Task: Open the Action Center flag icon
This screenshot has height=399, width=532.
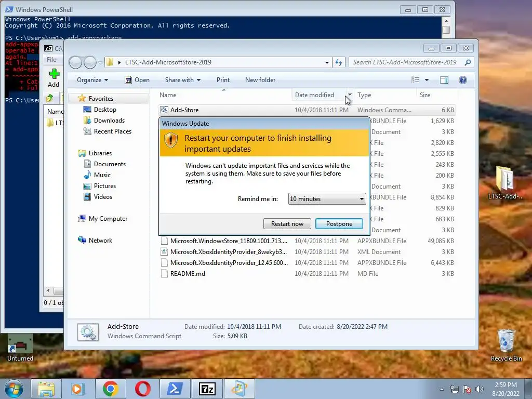Action: [467, 389]
